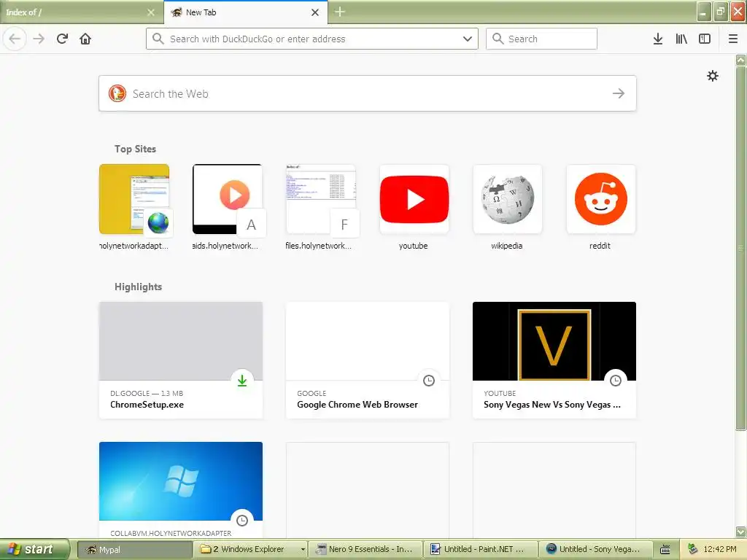Viewport: 747px width, 560px height.
Task: Click history clock on Google Chrome card
Action: [429, 380]
